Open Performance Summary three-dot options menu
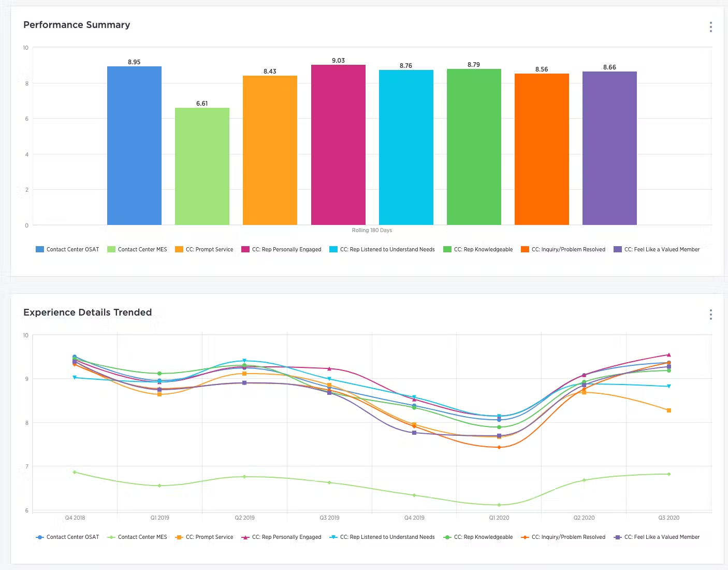 [710, 27]
